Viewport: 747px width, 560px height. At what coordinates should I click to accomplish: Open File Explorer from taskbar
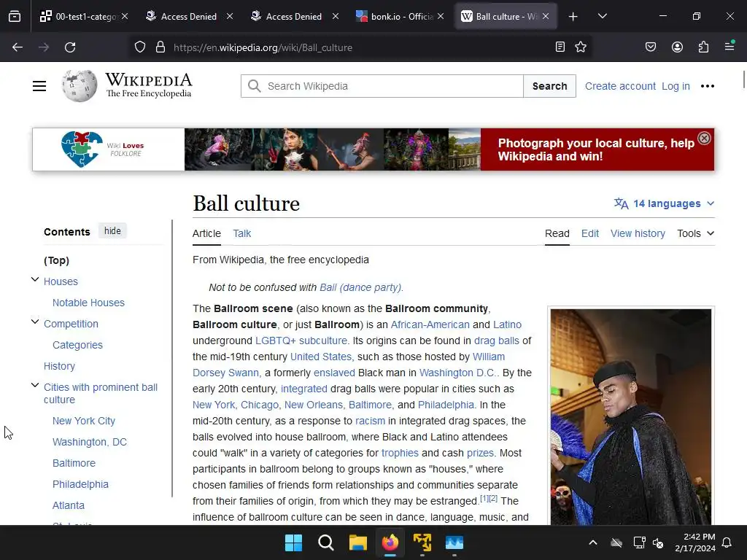(x=357, y=542)
